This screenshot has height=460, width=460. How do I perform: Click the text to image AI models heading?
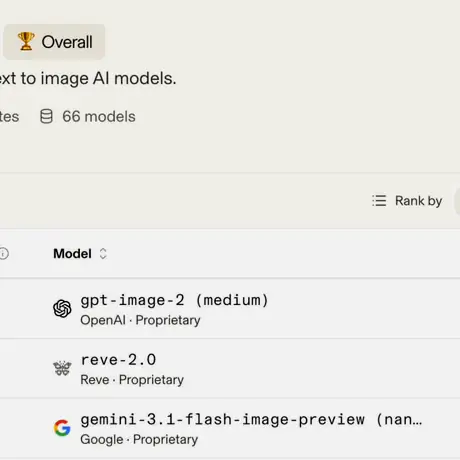[88, 79]
